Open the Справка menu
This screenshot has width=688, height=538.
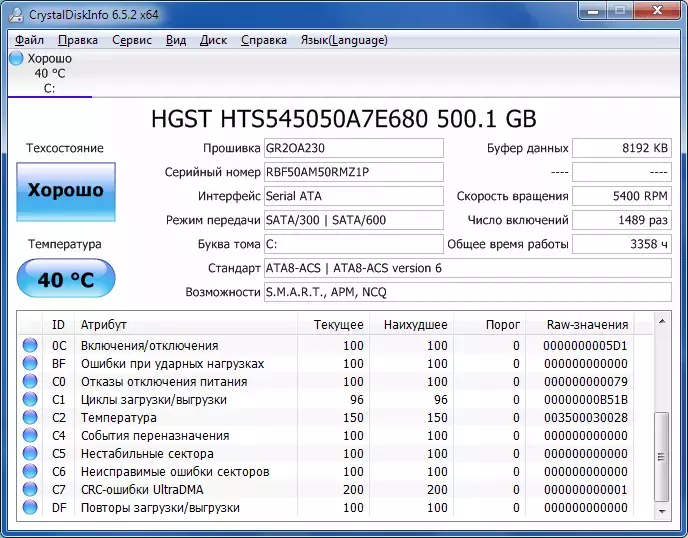[264, 40]
